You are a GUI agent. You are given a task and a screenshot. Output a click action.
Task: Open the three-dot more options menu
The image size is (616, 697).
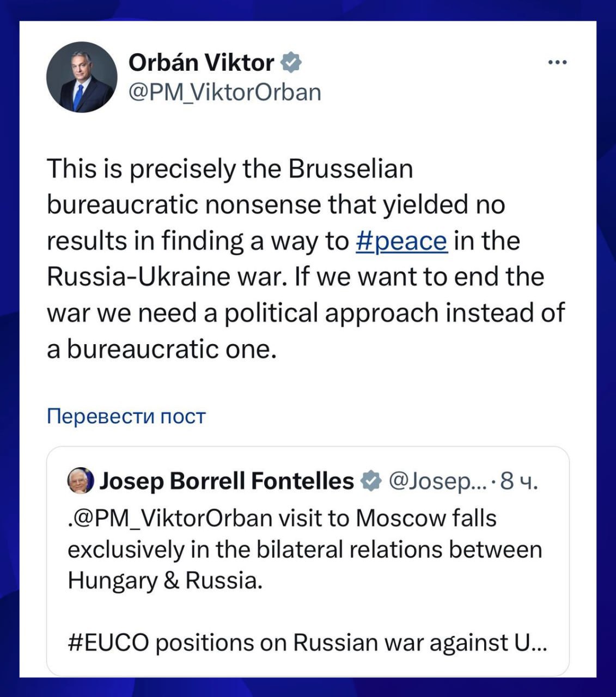[557, 63]
